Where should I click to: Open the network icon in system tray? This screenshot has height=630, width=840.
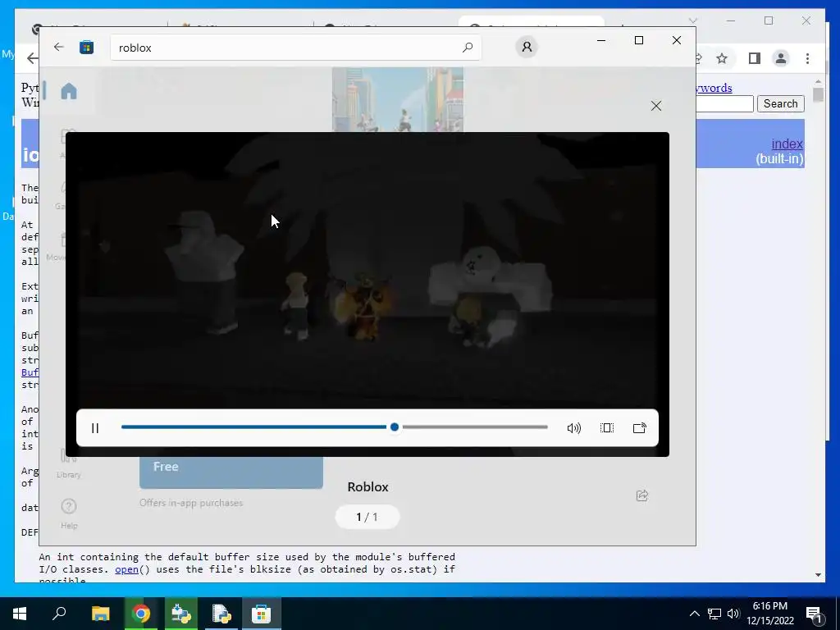[714, 614]
